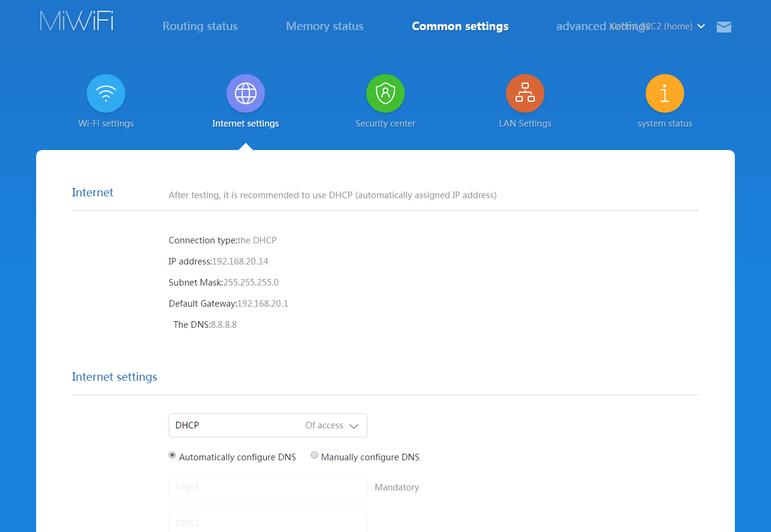The height and width of the screenshot is (532, 771).
Task: Select Automatically configure DNS
Action: [x=172, y=455]
